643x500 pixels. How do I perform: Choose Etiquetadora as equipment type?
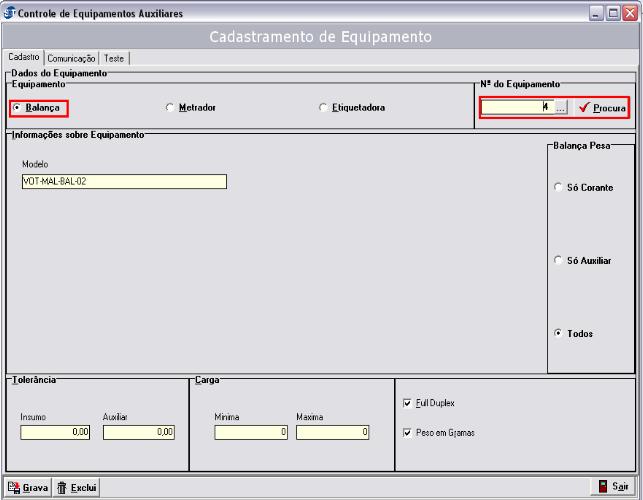click(x=323, y=107)
